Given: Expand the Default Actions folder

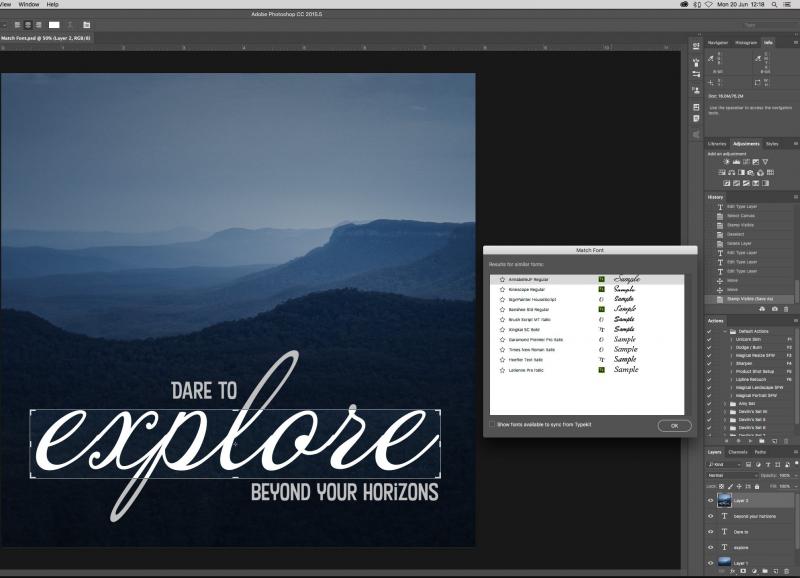Looking at the screenshot, I should (723, 330).
